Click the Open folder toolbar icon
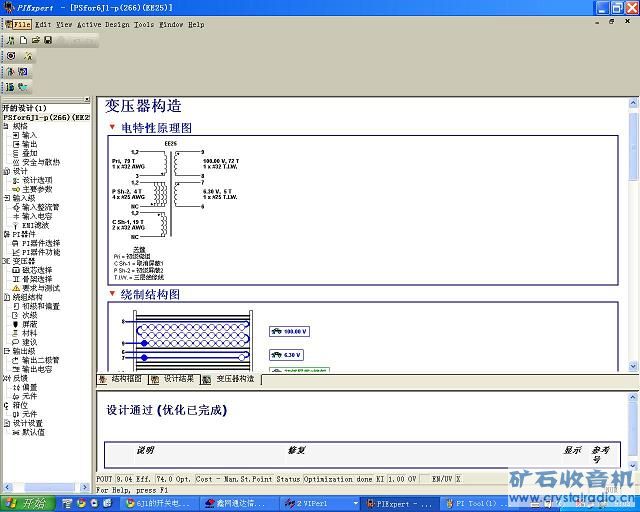 pos(35,40)
